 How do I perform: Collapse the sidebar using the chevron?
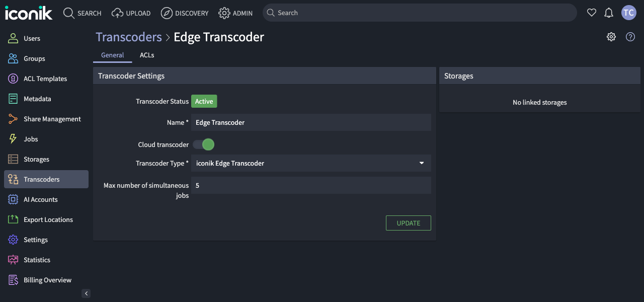(86, 293)
